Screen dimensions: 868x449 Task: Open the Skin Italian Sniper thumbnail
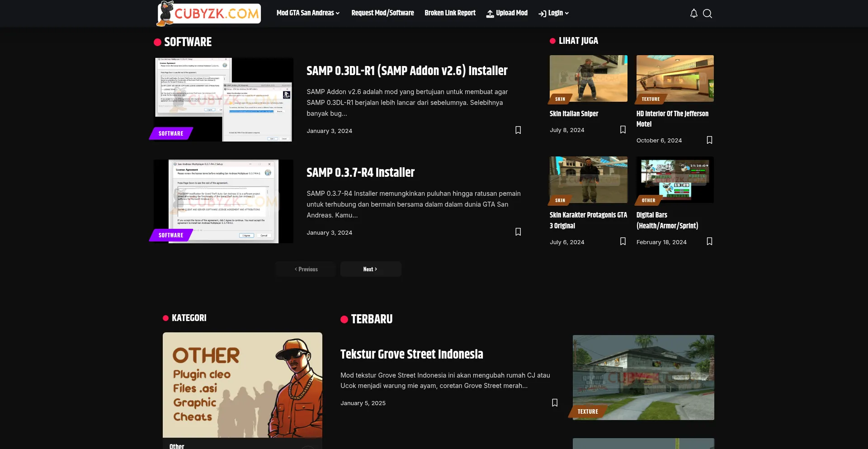coord(589,78)
